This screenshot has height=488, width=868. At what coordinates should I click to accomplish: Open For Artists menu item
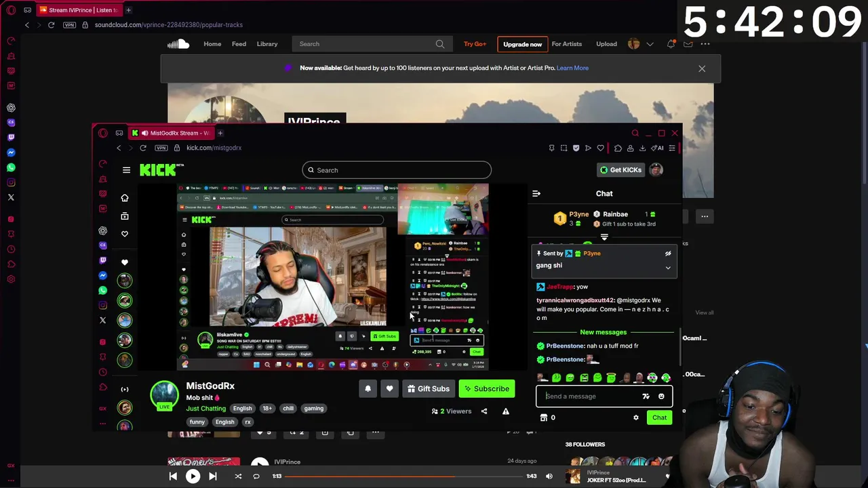(x=566, y=44)
